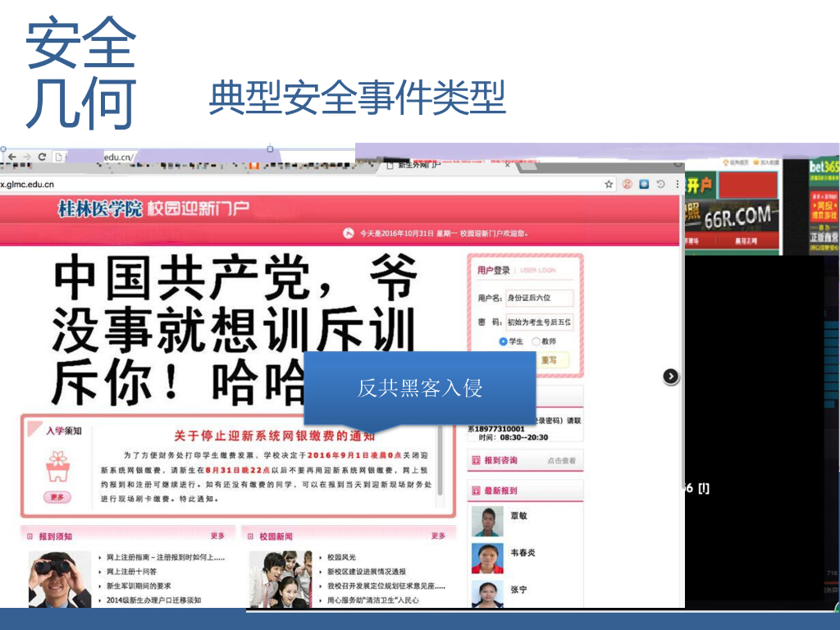Click the 点击查看 link
The width and height of the screenshot is (840, 630).
(x=561, y=460)
